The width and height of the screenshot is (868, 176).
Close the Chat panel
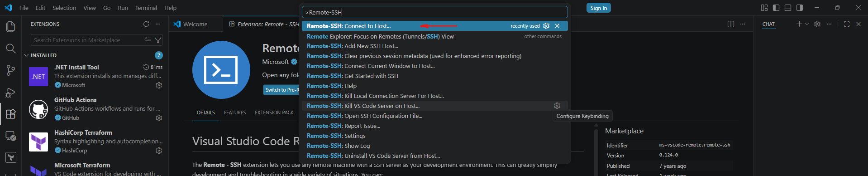coord(858,24)
